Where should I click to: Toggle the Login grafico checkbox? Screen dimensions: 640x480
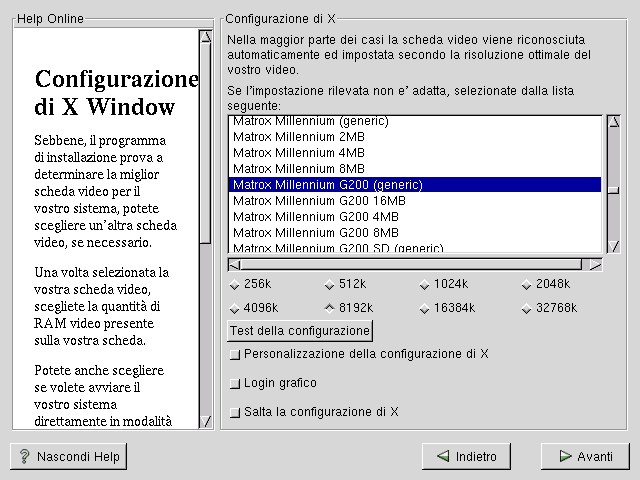tap(235, 383)
